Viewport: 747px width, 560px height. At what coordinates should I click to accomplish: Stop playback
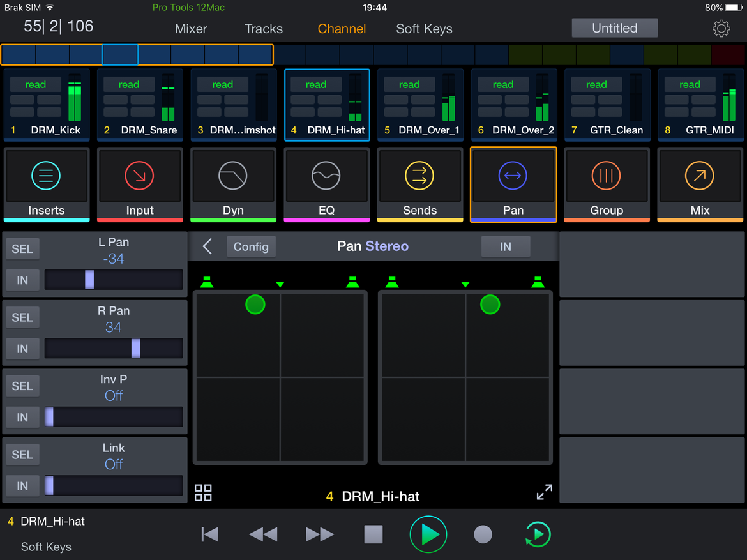(373, 534)
